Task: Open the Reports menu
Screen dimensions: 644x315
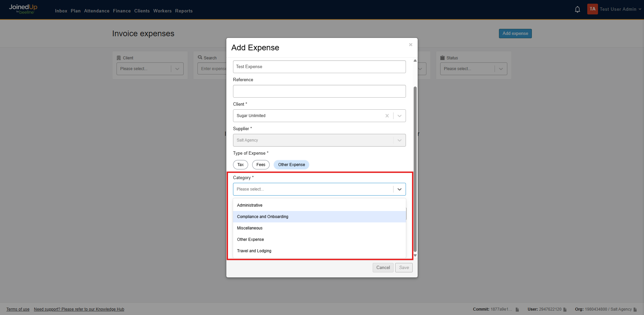Action: click(x=184, y=11)
